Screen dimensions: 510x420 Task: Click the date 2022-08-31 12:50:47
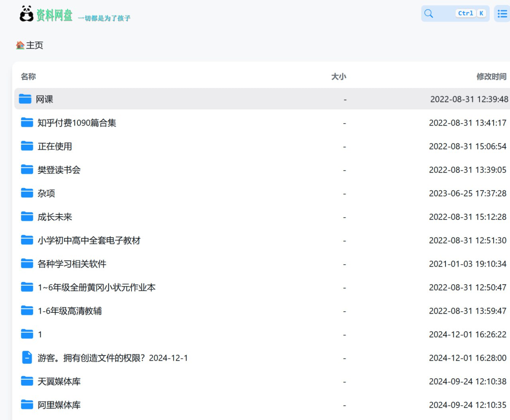point(467,287)
